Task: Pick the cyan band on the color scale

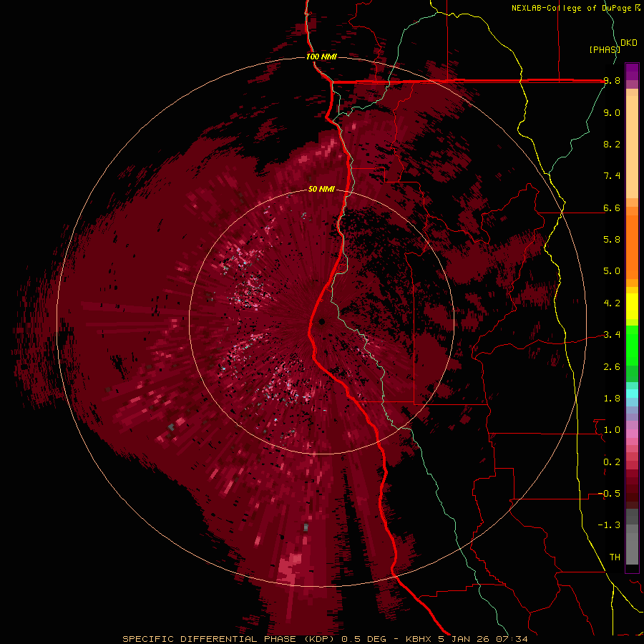Action: click(632, 394)
